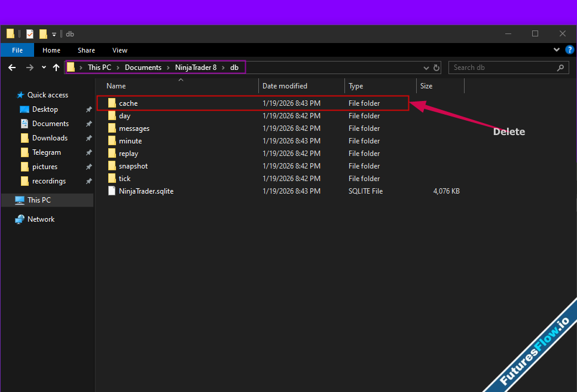
Task: Click the Back navigation arrow
Action: (x=12, y=68)
